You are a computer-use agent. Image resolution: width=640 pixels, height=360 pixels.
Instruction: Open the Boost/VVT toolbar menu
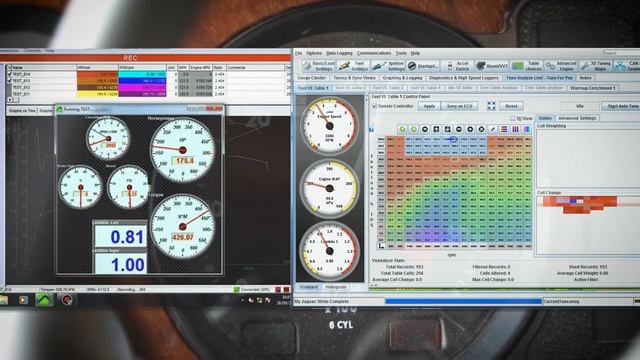tap(492, 66)
